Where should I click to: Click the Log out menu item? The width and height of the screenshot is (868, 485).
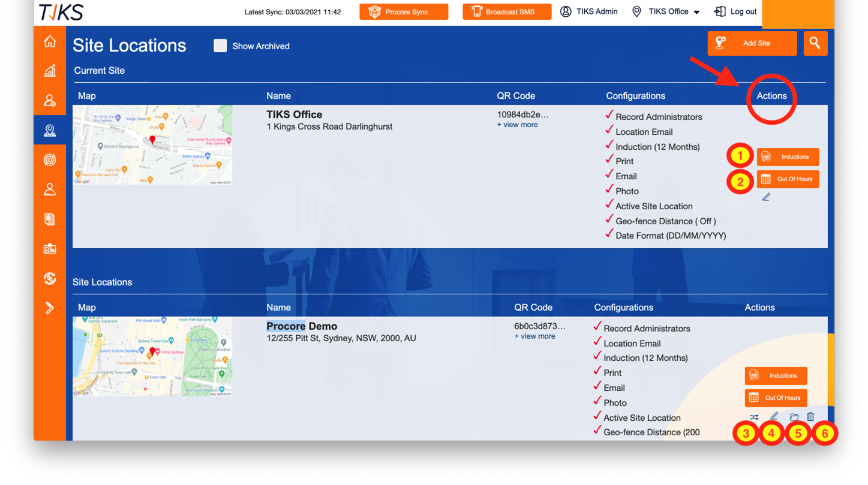pyautogui.click(x=735, y=11)
